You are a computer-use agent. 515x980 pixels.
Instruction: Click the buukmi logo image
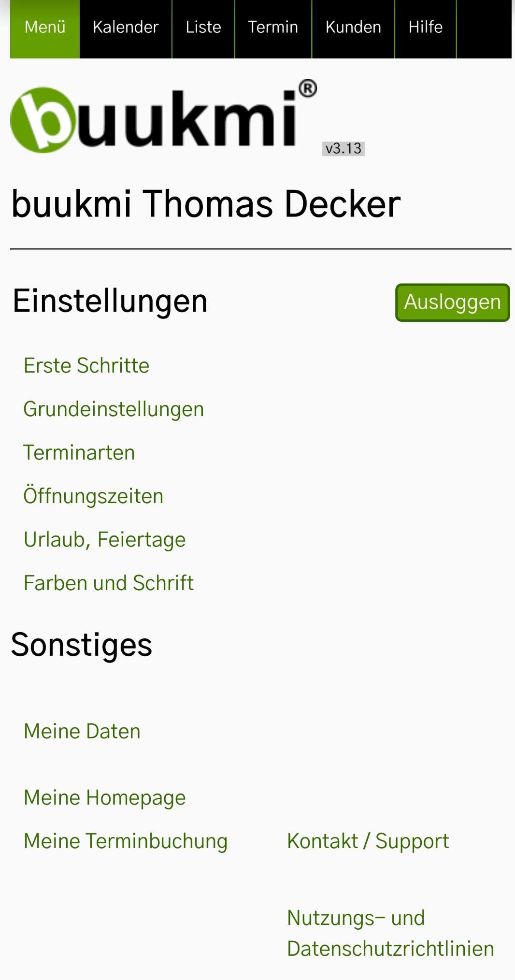point(163,118)
